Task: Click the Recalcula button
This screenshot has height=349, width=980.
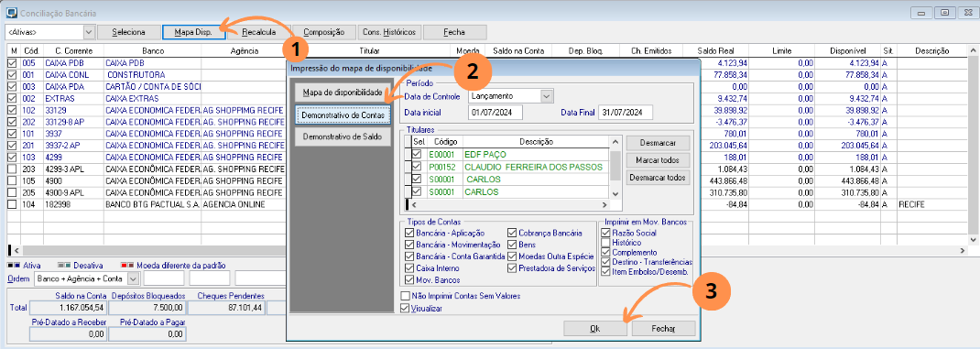Action: tap(259, 32)
